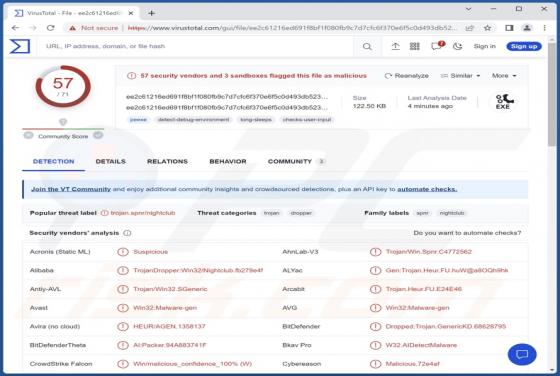The height and width of the screenshot is (376, 560).
Task: Click the Sign up button
Action: tap(524, 46)
